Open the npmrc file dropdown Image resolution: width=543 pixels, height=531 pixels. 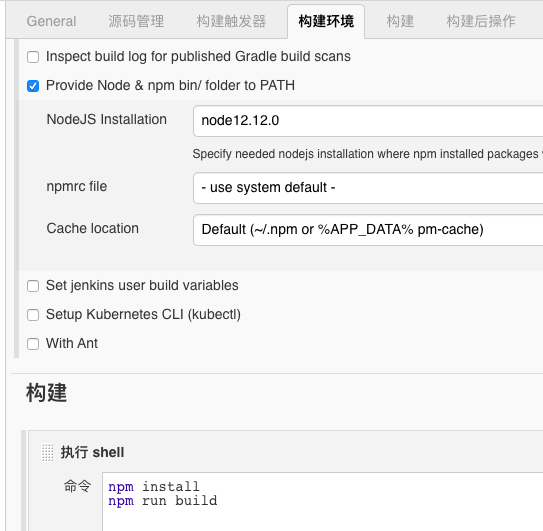(368, 188)
